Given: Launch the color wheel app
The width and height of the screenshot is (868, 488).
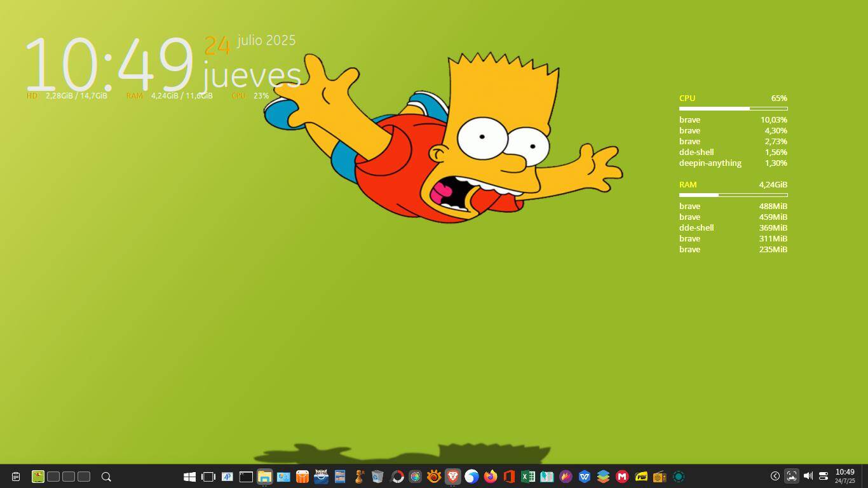Looking at the screenshot, I should [415, 477].
